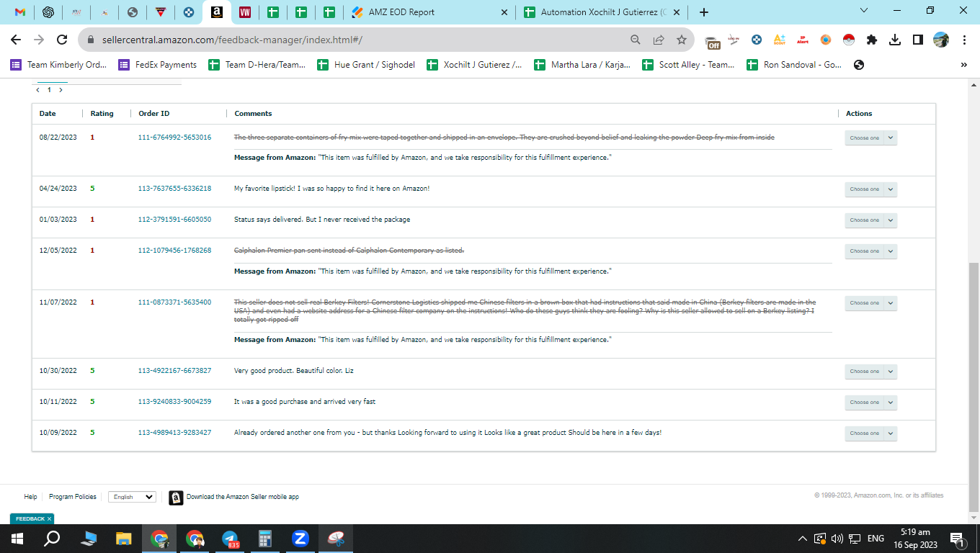Open Telegram from the taskbar
Screen dimensions: 980x553
[x=230, y=539]
